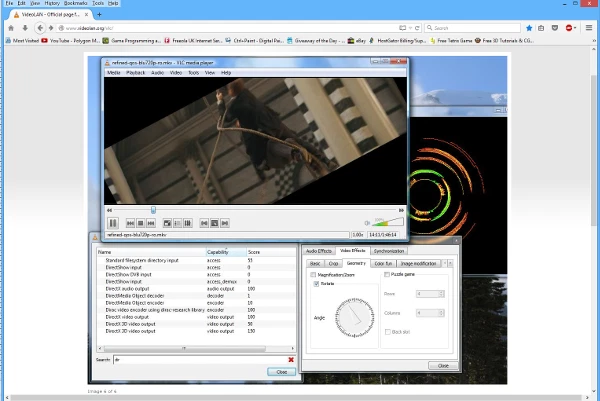Open Firefox Bookmarks menu
The width and height of the screenshot is (600, 401).
click(x=75, y=3)
